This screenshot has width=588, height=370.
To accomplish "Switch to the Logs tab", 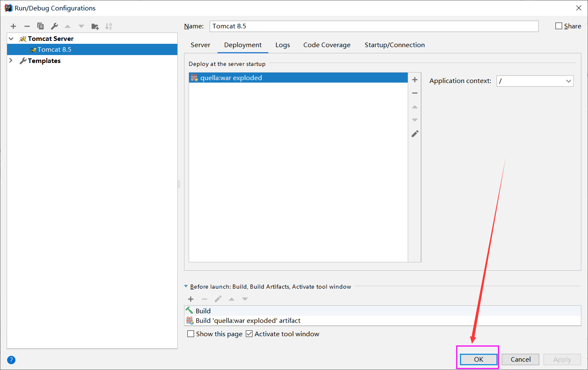I will coord(283,45).
